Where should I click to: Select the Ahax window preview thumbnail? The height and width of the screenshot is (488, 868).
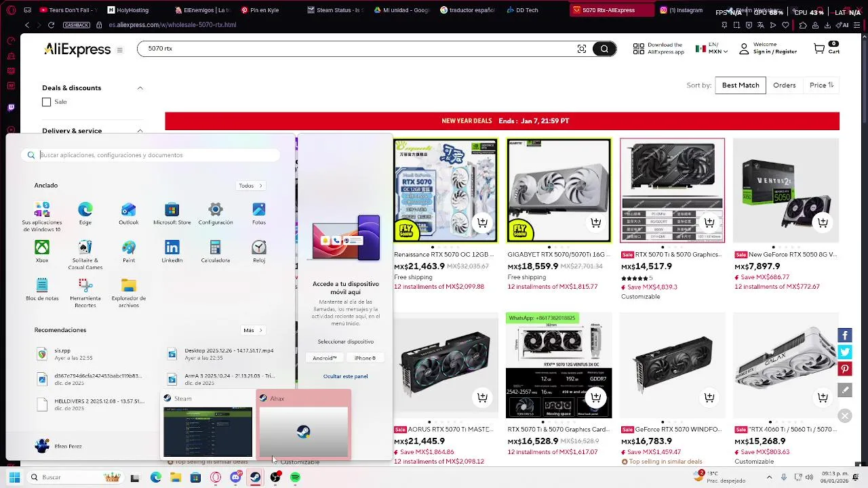click(x=303, y=424)
